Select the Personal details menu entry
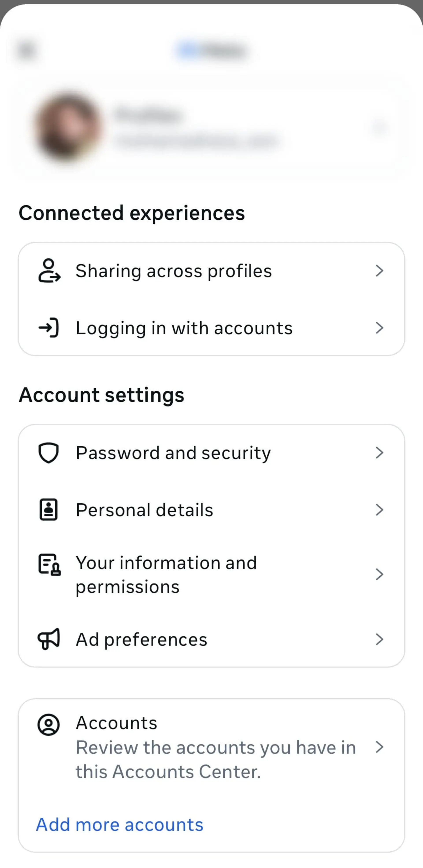Screen dimensions: 423x868 211,510
